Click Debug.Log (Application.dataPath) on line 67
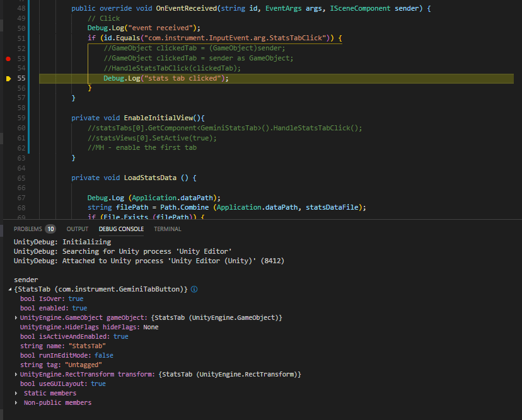Image resolution: width=522 pixels, height=420 pixels. point(154,198)
